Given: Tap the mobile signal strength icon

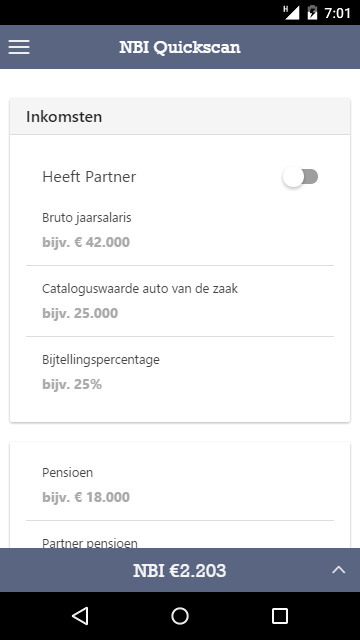Looking at the screenshot, I should (291, 13).
